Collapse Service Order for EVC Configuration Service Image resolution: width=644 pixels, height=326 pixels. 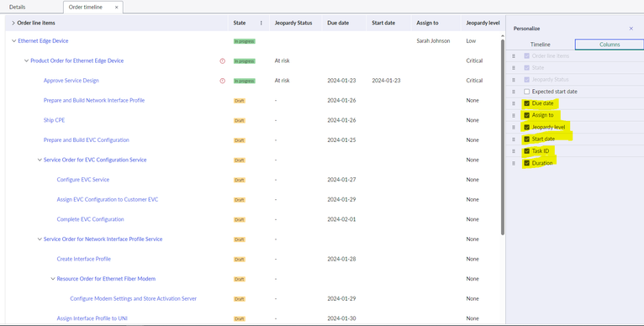coord(40,160)
